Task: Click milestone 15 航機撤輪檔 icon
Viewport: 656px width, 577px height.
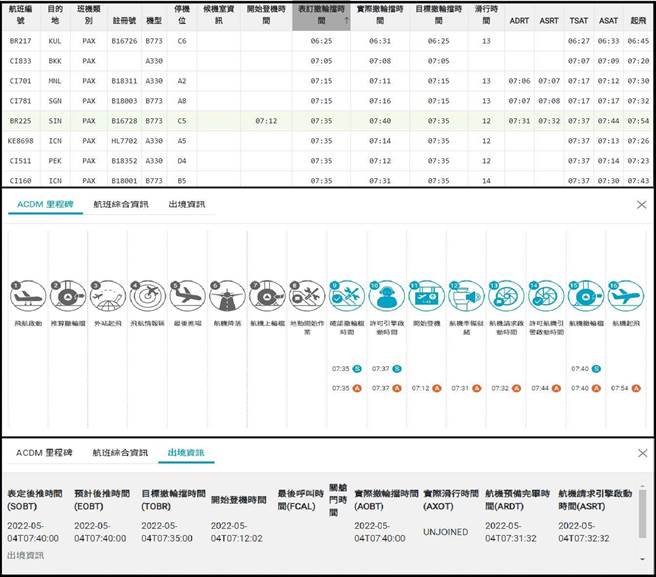Action: (x=586, y=296)
